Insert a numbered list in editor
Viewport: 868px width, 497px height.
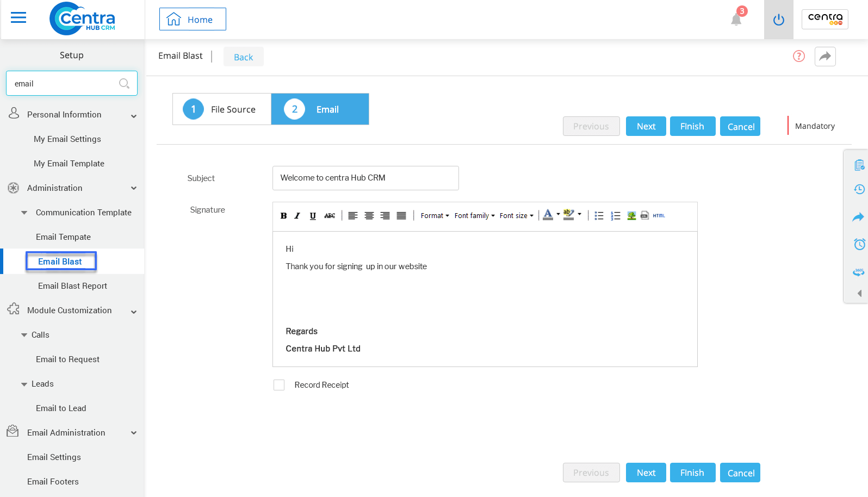pos(616,216)
